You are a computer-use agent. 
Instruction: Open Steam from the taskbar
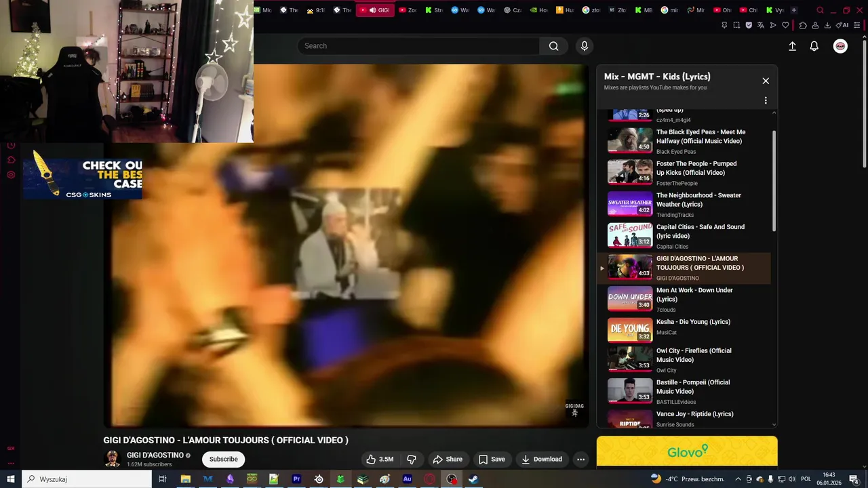pyautogui.click(x=473, y=479)
